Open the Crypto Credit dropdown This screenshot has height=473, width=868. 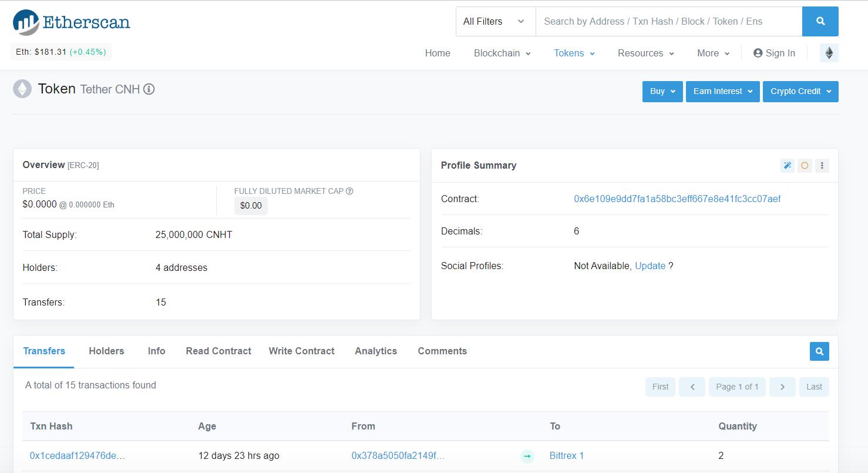pyautogui.click(x=800, y=92)
